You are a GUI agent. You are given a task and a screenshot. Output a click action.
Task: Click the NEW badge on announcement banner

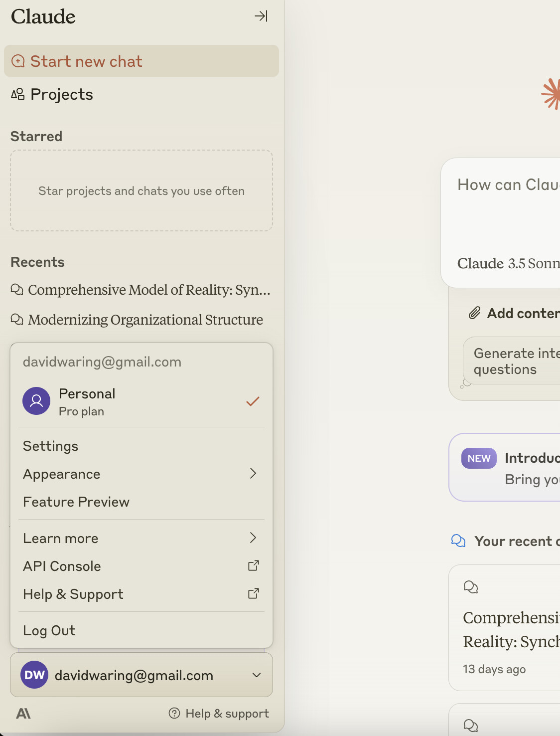[479, 458]
